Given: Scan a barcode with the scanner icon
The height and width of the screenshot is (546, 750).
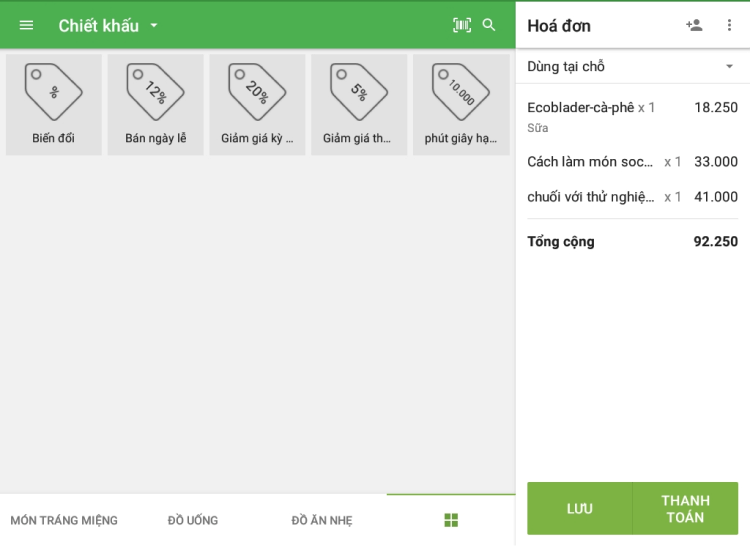Looking at the screenshot, I should click(x=461, y=25).
